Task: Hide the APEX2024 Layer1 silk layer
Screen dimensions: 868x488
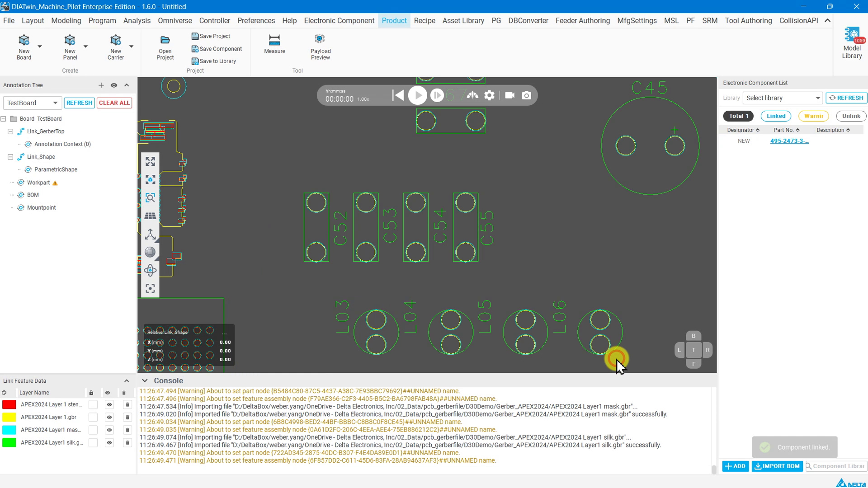Action: [109, 443]
